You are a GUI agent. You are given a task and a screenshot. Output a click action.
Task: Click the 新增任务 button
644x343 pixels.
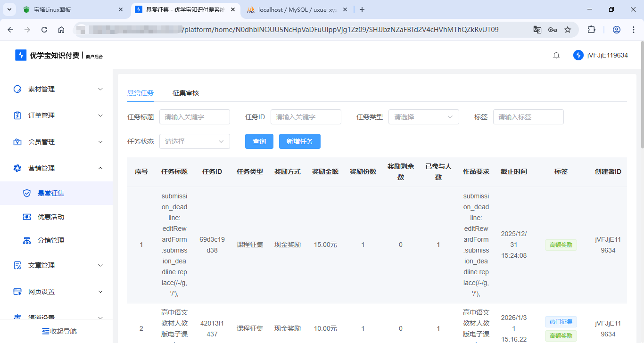click(299, 141)
